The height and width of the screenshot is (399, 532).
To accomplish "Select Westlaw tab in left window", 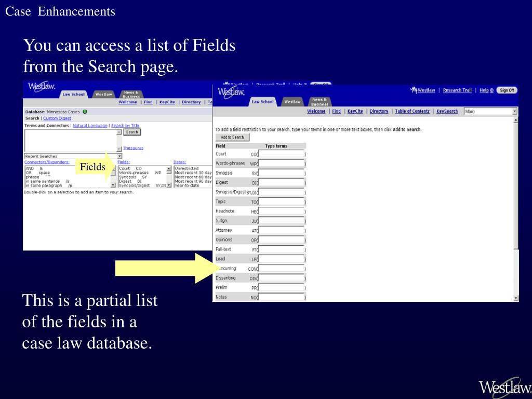I will point(103,95).
